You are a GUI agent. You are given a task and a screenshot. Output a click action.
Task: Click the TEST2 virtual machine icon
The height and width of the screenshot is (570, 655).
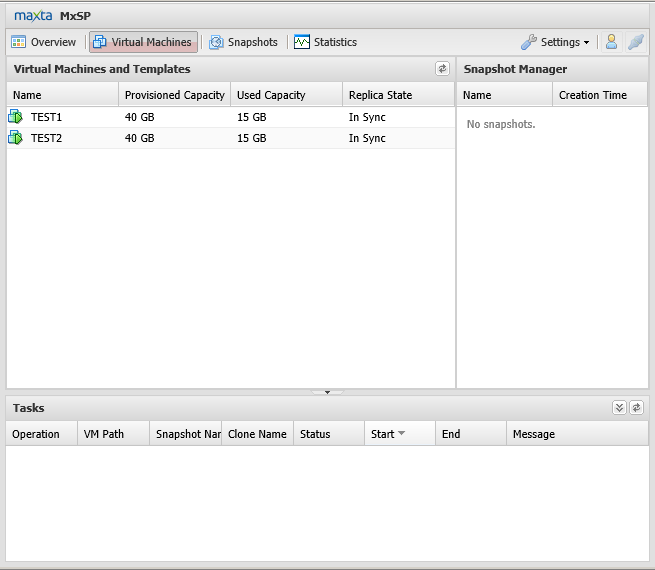click(15, 138)
